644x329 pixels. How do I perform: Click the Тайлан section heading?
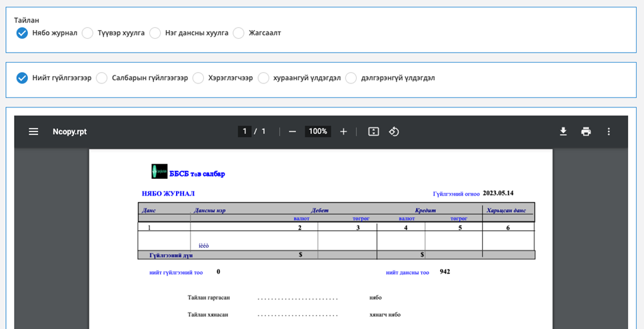click(27, 20)
